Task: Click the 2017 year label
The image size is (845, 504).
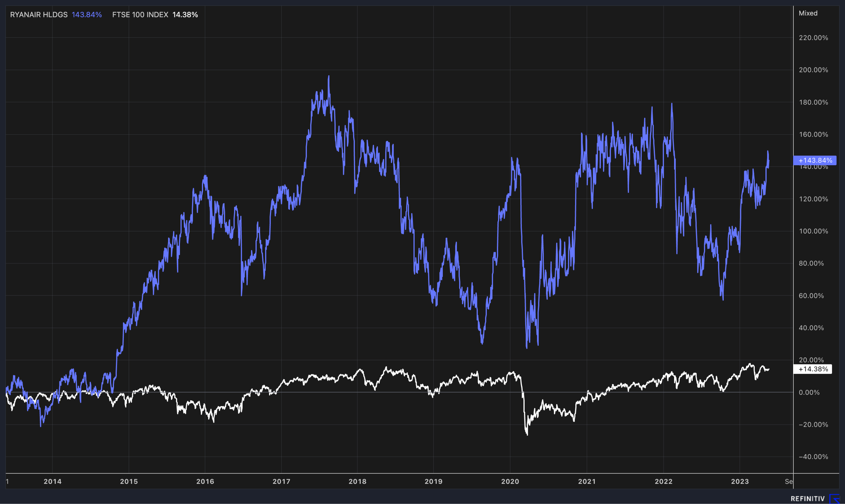Action: (282, 481)
